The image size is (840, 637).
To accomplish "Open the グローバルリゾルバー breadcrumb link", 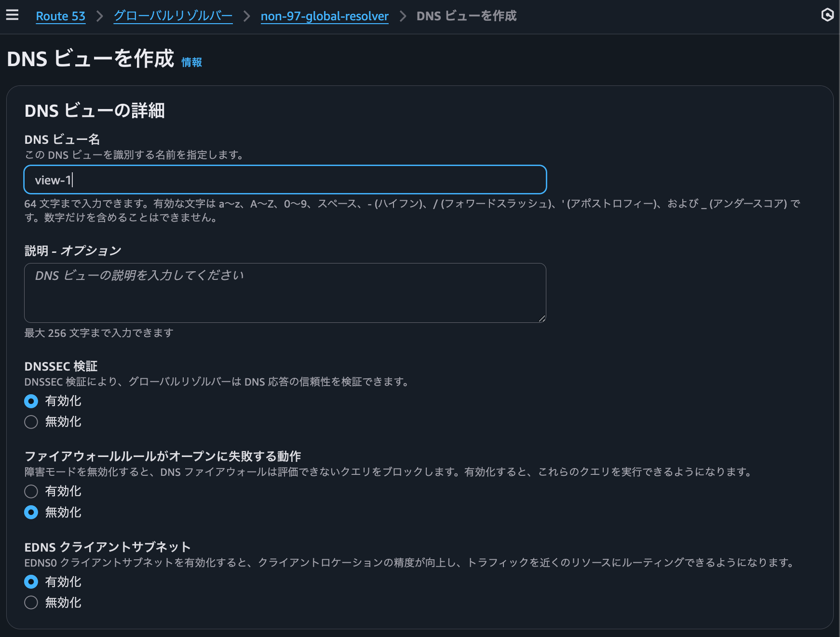I will 173,15.
